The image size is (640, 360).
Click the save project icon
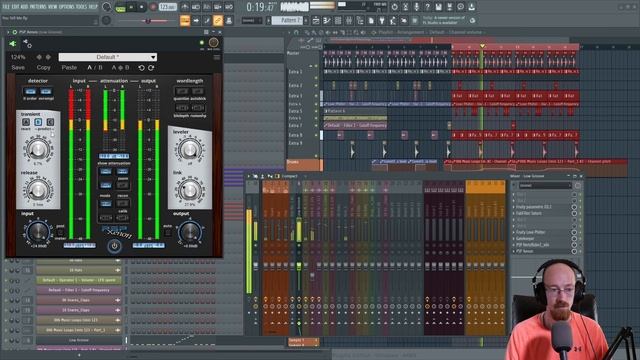(438, 7)
